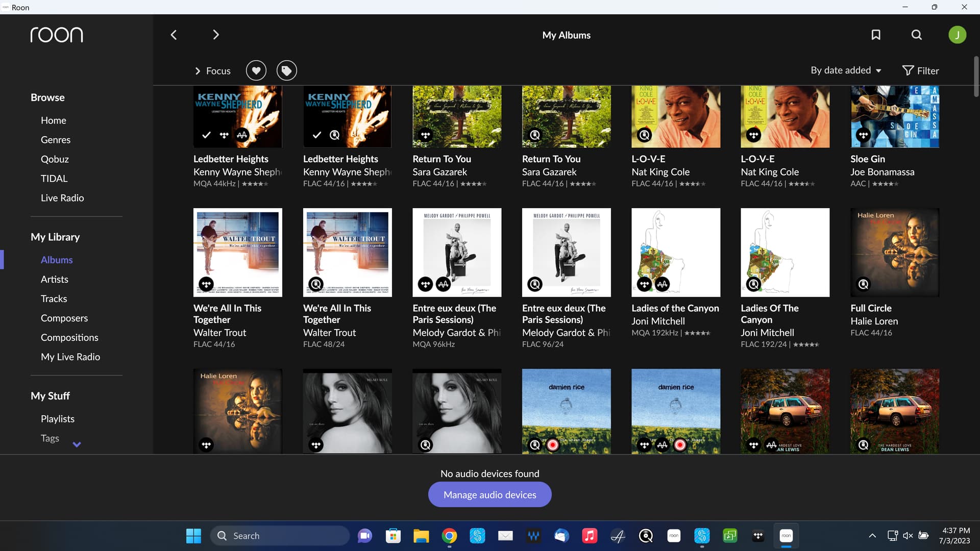Viewport: 980px width, 551px height.
Task: Go back with left arrow
Action: point(174,35)
